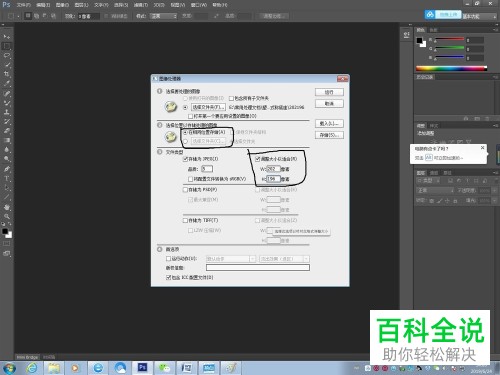Check the include all subfolders checkbox
This screenshot has width=500, height=375.
[x=231, y=98]
